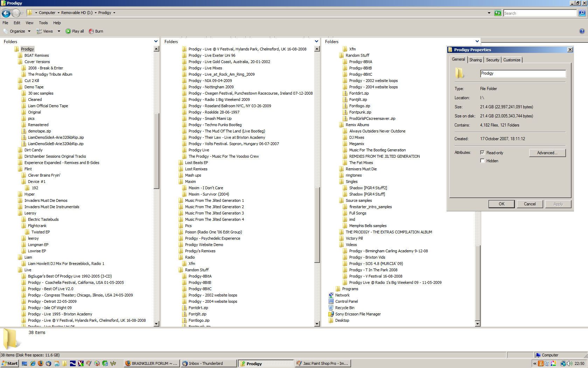
Task: Expand breadcrumb arrow after Removable HD (I:)
Action: click(x=95, y=13)
